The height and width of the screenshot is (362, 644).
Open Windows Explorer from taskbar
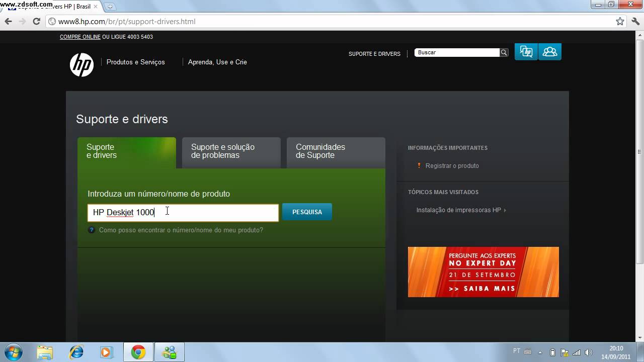click(45, 352)
